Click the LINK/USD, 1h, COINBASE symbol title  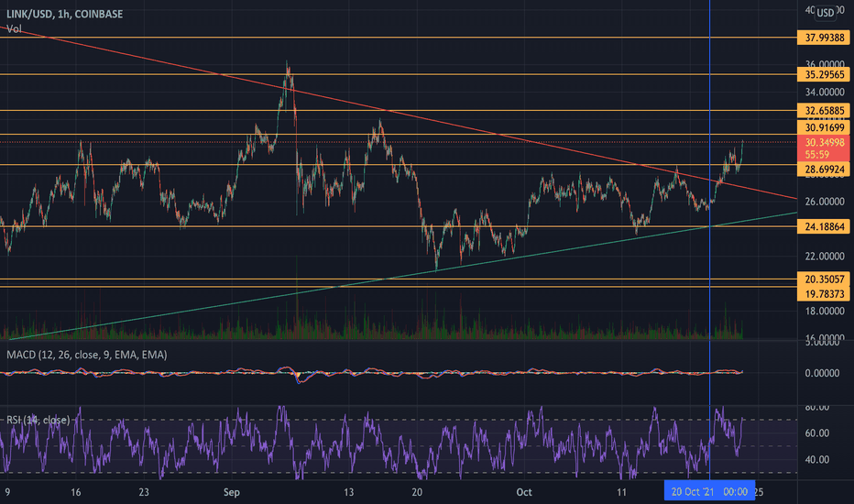click(65, 14)
